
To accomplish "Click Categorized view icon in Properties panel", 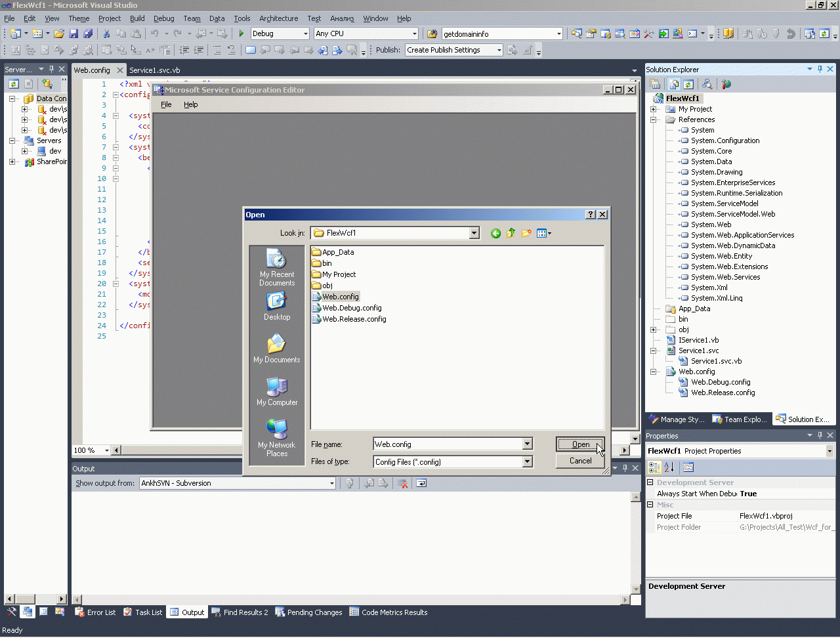I will [x=654, y=467].
